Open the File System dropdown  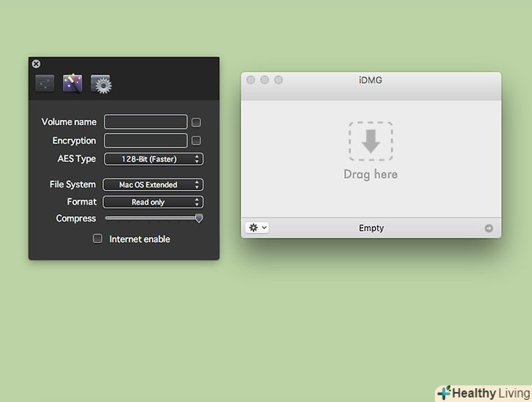(x=153, y=184)
